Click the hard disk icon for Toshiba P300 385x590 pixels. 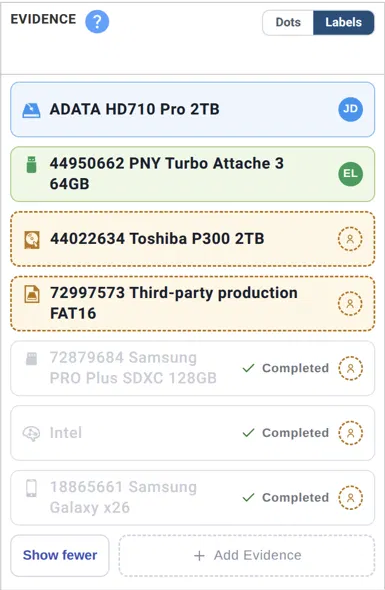[32, 240]
